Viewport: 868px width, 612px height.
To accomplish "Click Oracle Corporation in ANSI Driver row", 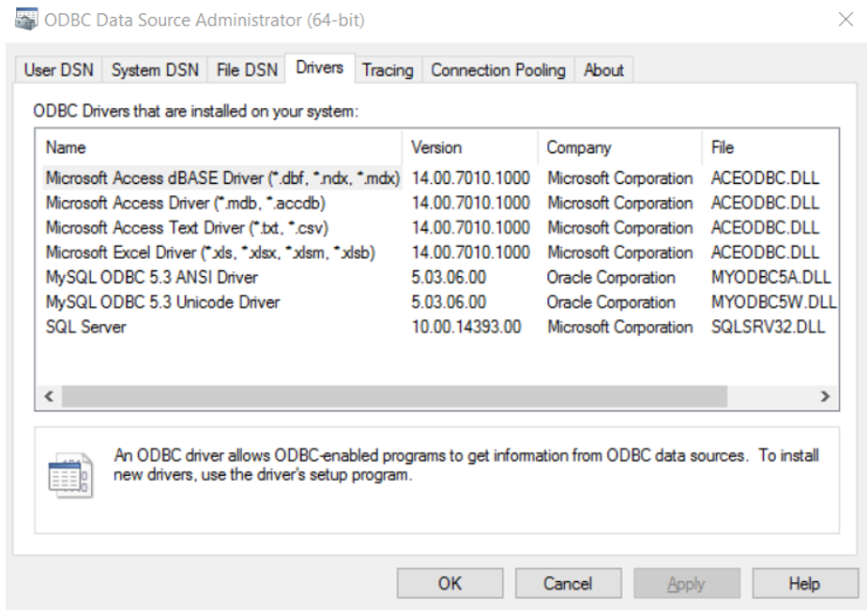I will pos(611,277).
